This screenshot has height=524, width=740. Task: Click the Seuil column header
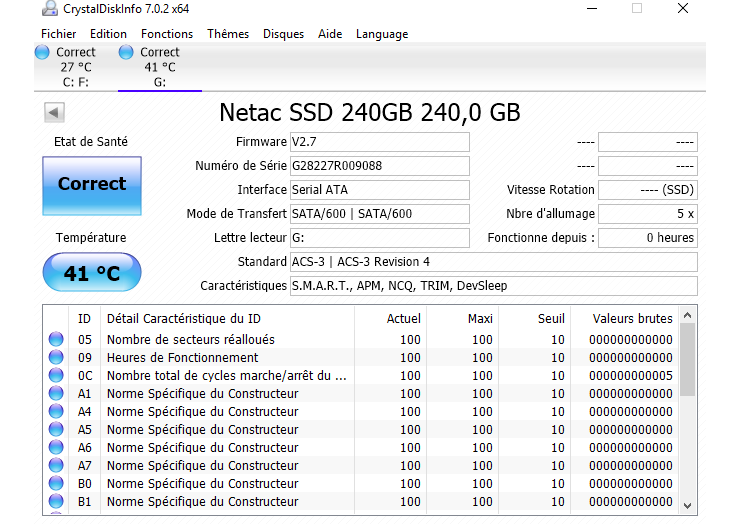coord(535,319)
